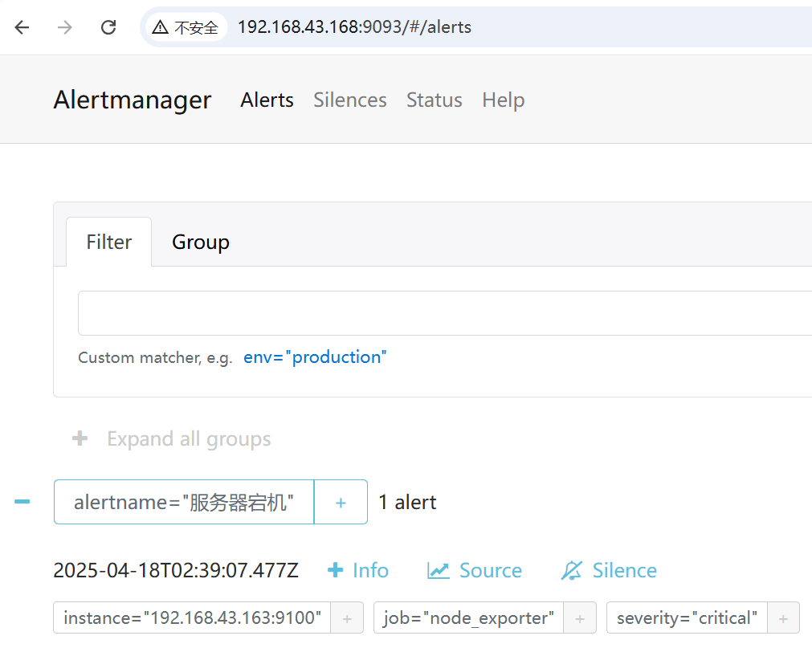Add severity label to filter with plus
Screen dimensions: 812x648
(x=783, y=617)
